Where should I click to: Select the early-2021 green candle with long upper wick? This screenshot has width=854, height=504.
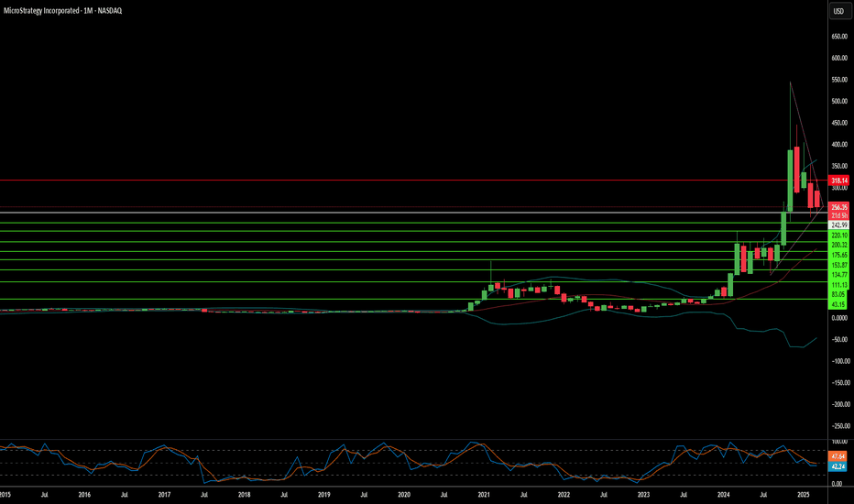pyautogui.click(x=491, y=287)
